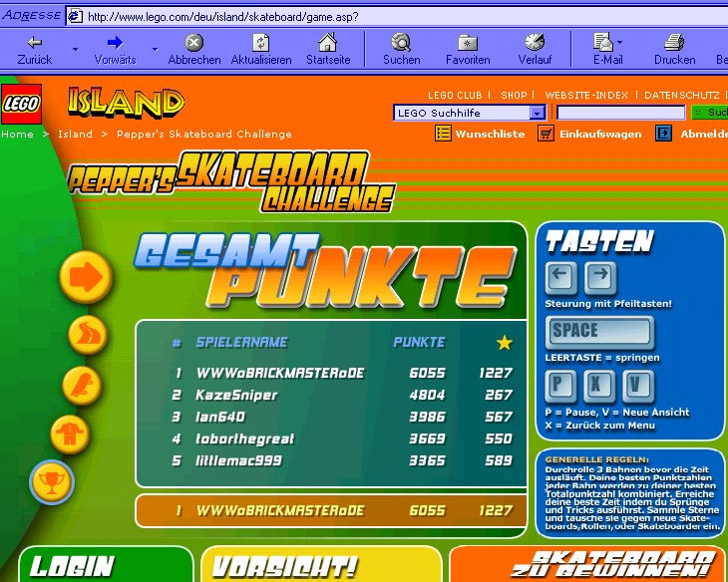Click the orange arrow play button
This screenshot has width=728, height=582.
[x=87, y=277]
